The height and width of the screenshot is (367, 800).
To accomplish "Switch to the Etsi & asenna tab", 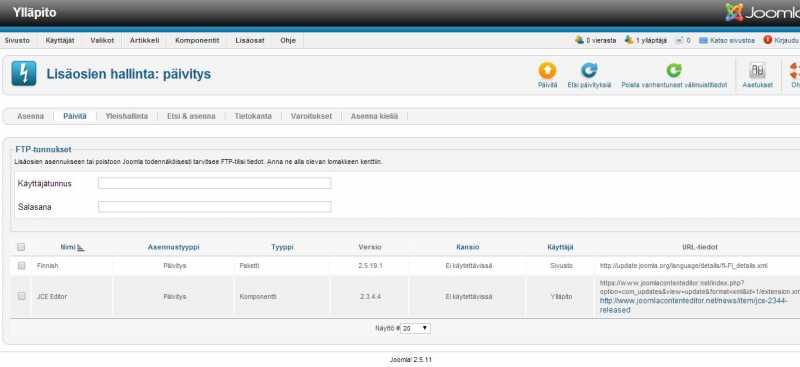I will (191, 116).
